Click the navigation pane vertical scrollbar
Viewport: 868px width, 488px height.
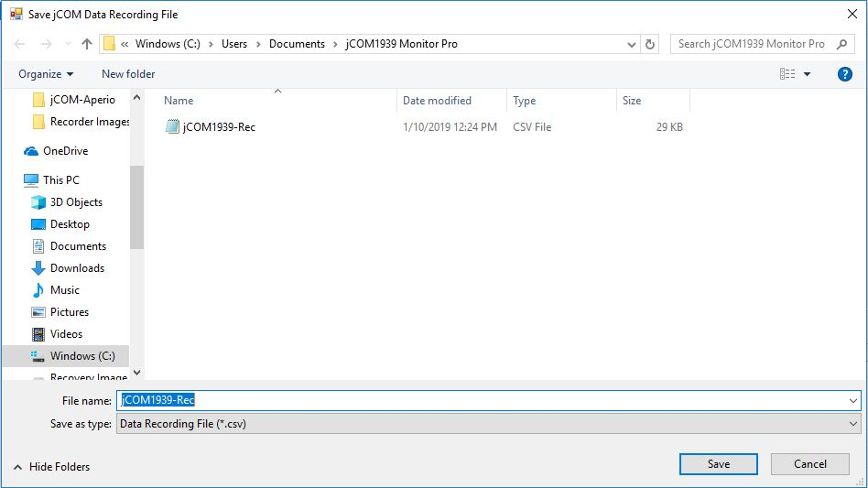pyautogui.click(x=136, y=206)
